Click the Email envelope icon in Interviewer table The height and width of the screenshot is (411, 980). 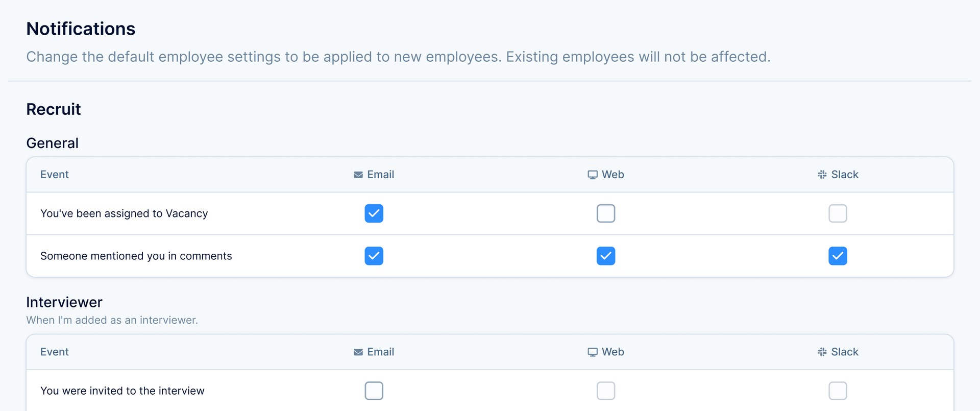coord(358,352)
